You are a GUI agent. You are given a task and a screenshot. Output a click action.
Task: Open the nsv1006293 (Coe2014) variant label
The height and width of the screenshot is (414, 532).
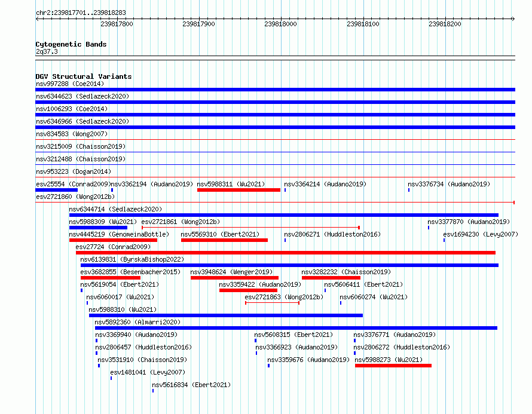click(72, 109)
